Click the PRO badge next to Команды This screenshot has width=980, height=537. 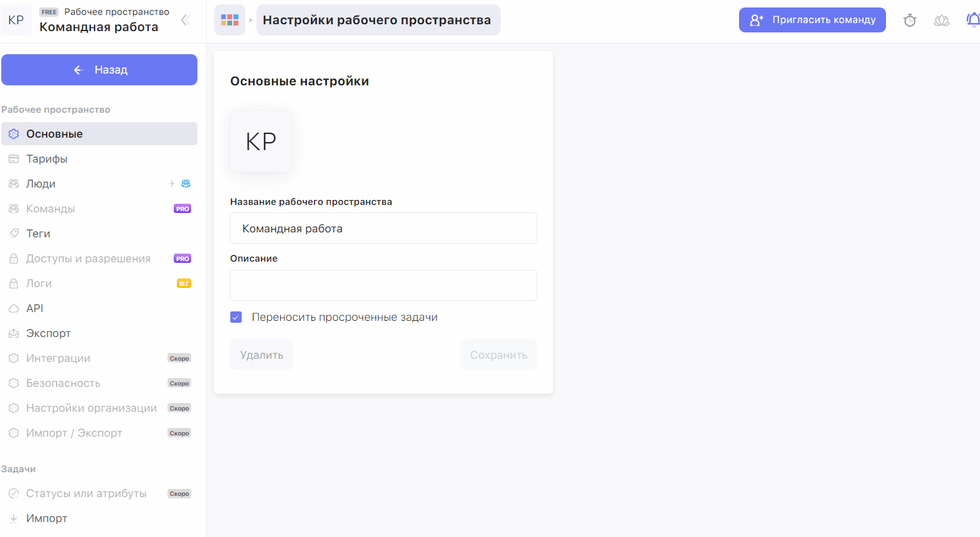[x=182, y=209]
